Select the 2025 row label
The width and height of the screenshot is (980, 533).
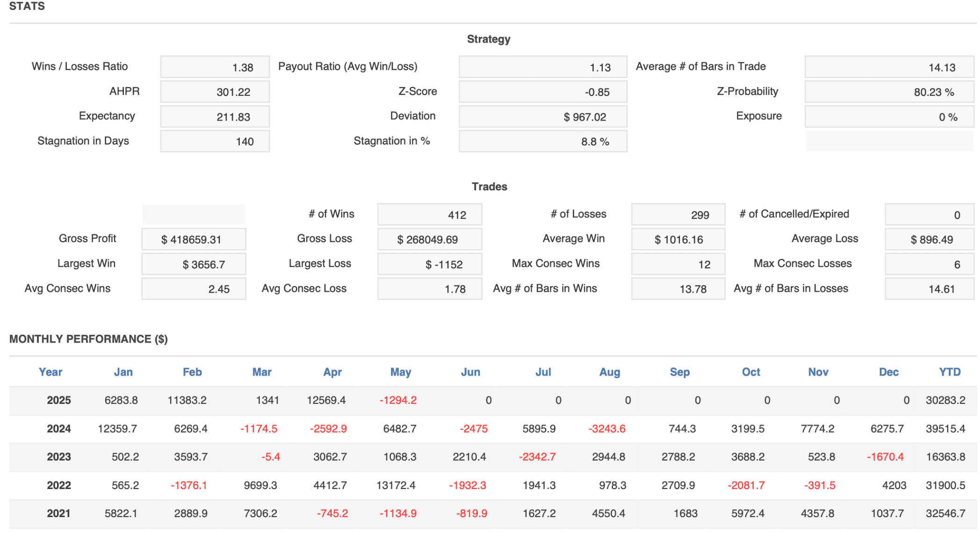click(x=59, y=401)
